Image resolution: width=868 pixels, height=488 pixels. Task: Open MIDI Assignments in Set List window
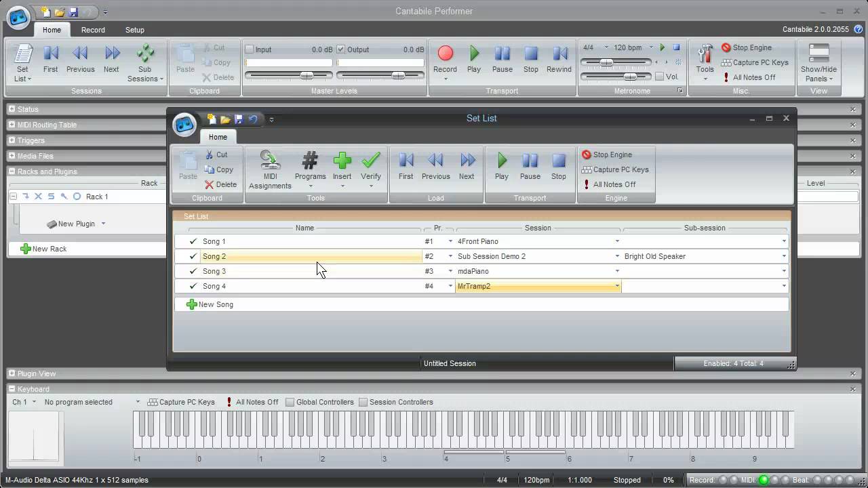pos(270,169)
